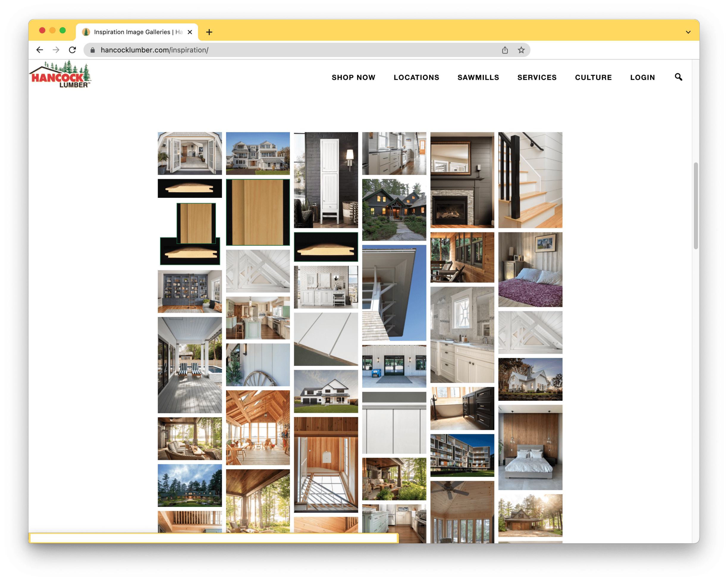Open the blue built-in bookshelf photo
The image size is (728, 581).
pos(190,291)
